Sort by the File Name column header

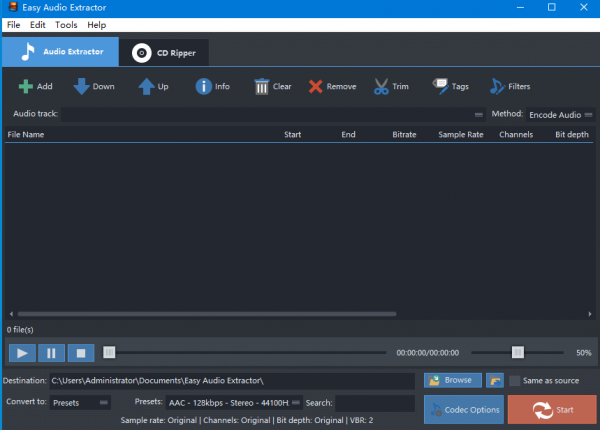26,135
